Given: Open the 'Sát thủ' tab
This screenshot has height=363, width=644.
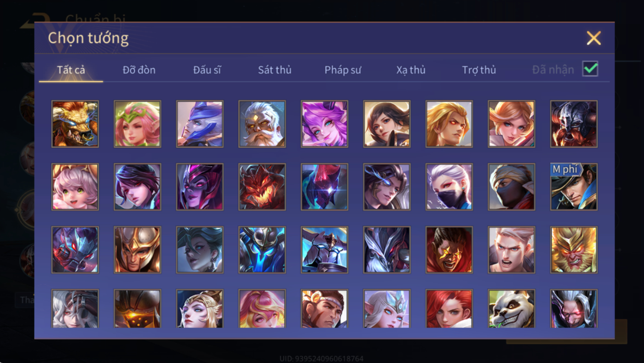Looking at the screenshot, I should (274, 70).
